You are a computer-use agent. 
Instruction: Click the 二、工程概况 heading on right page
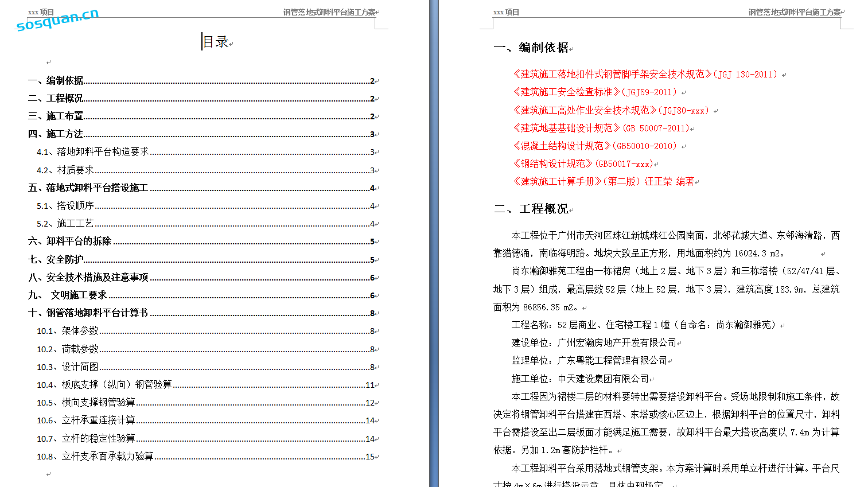531,209
